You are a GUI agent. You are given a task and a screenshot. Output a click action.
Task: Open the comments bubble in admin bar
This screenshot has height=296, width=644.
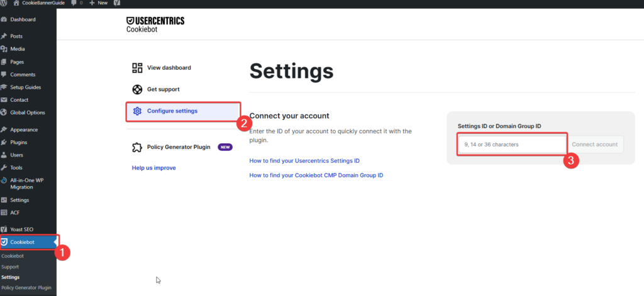click(77, 3)
